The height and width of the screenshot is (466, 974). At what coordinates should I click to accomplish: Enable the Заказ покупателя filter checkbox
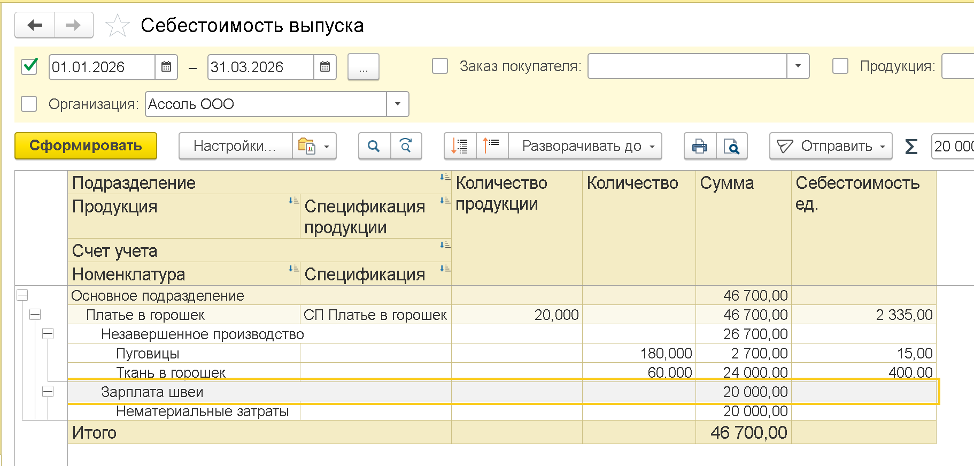click(x=439, y=67)
